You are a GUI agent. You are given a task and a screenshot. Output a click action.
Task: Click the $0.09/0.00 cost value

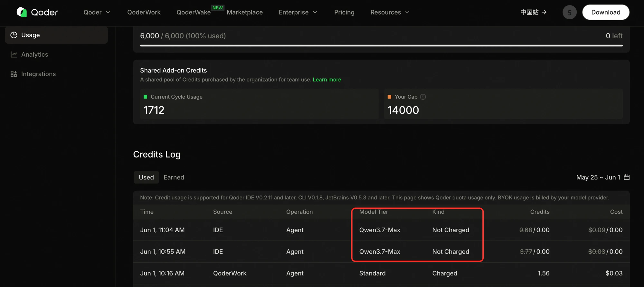605,230
